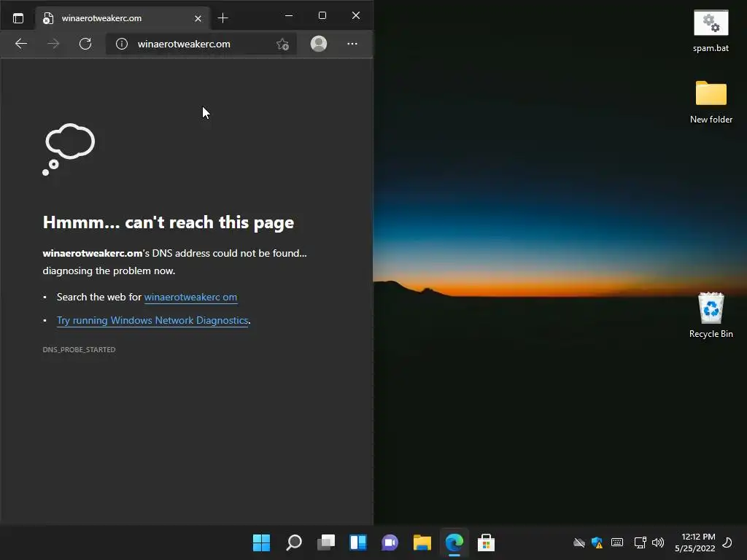Open volume control in system tray
747x560 pixels.
pyautogui.click(x=658, y=542)
